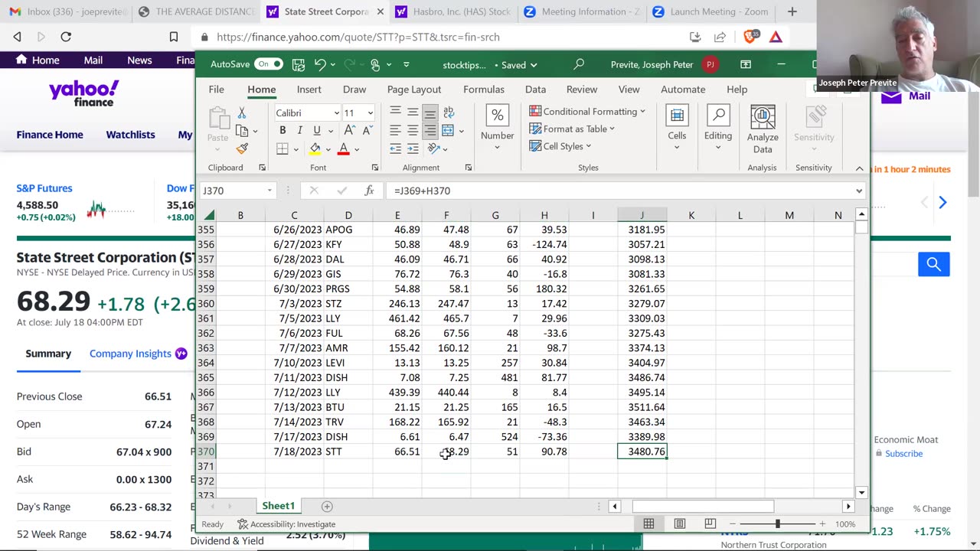Click the Save icon in Excel title bar
Viewport: 980px width, 551px height.
(299, 64)
